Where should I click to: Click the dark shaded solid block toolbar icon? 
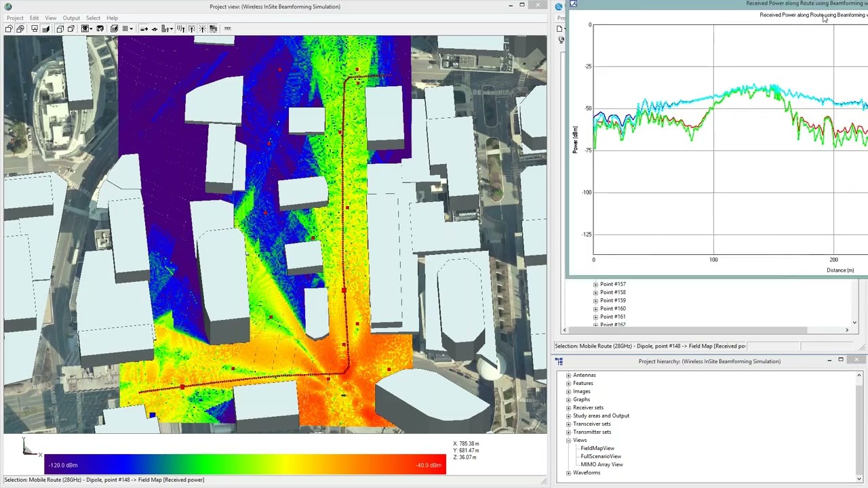point(46,28)
